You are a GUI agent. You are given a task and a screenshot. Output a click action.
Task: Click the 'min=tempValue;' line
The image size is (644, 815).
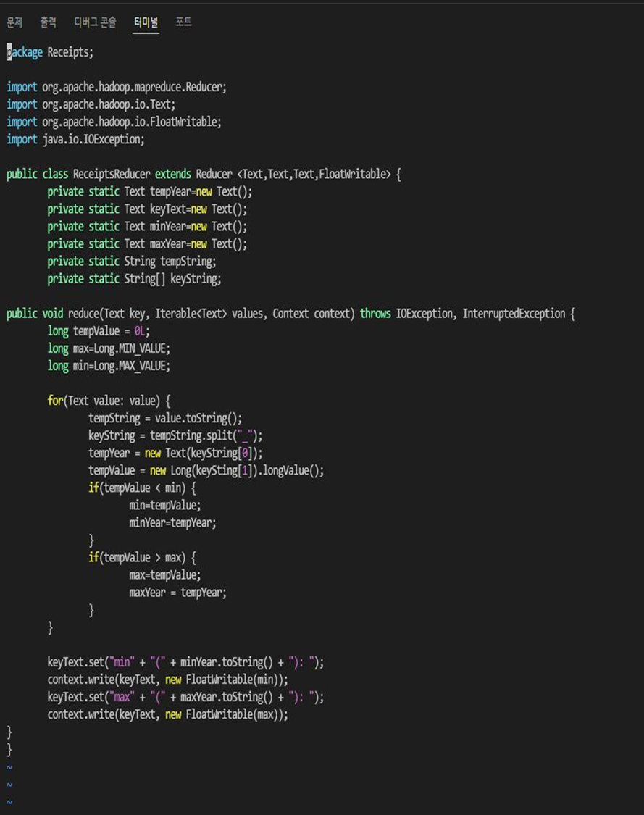164,505
